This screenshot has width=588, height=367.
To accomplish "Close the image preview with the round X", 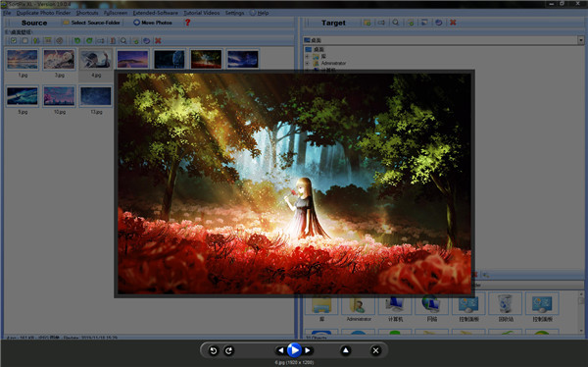I will coord(375,350).
